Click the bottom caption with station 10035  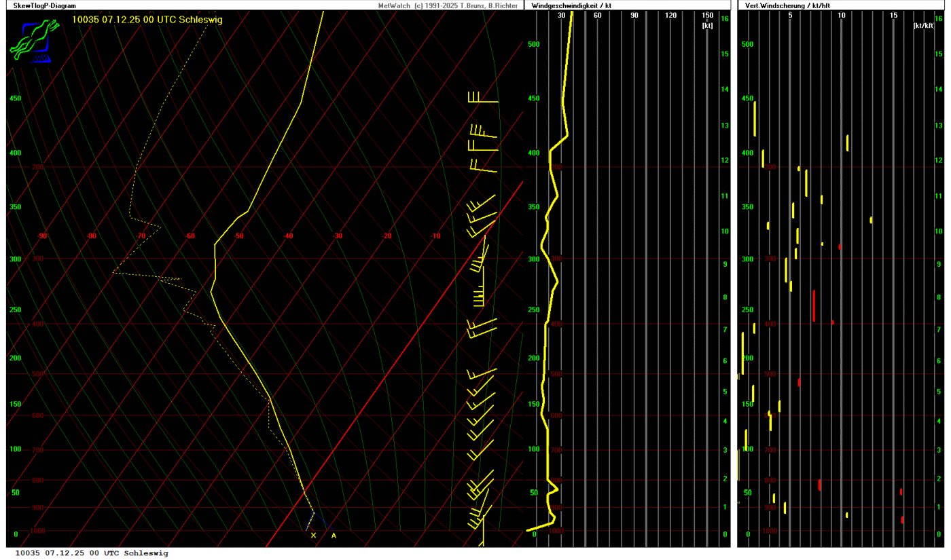click(92, 553)
